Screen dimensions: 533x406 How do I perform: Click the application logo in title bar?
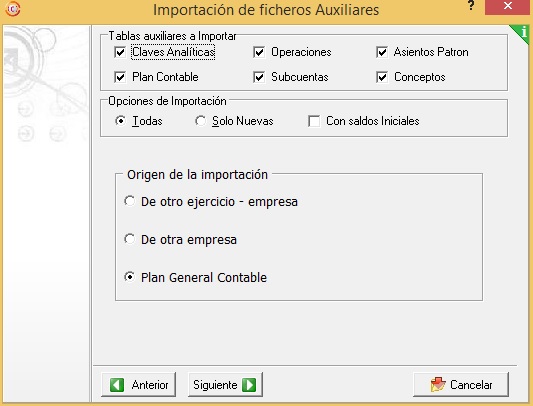pos(13,9)
